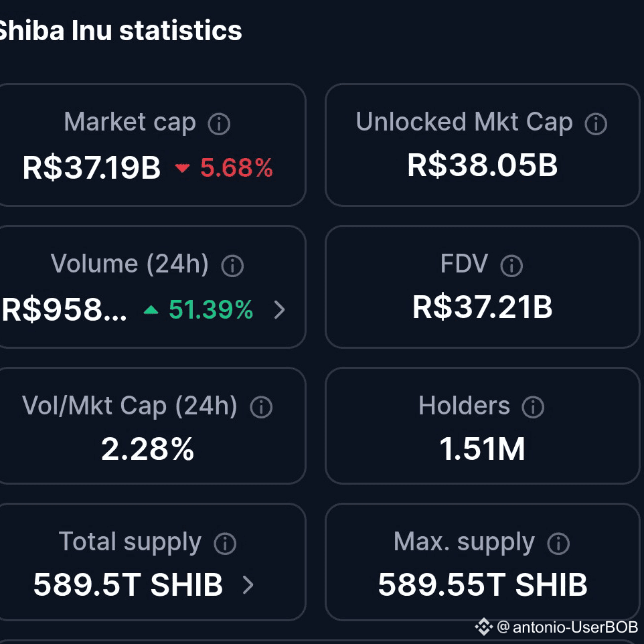Click the Holders count 1.51M

[x=483, y=449]
